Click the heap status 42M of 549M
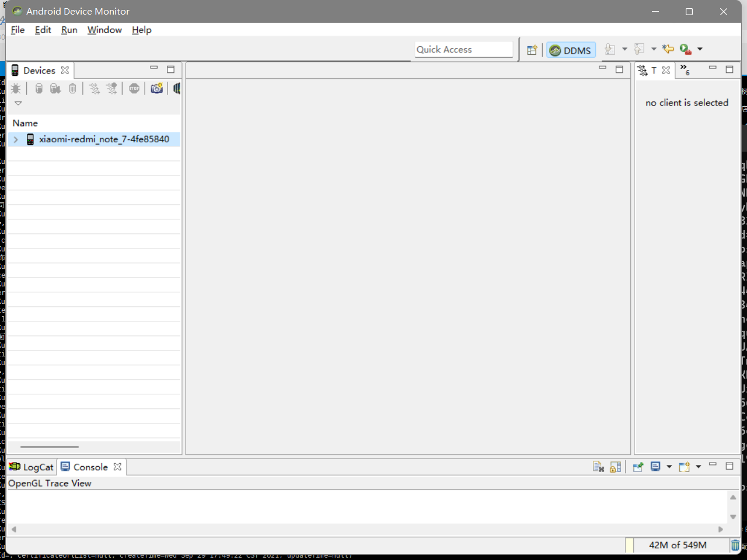This screenshot has width=747, height=560. (x=678, y=545)
